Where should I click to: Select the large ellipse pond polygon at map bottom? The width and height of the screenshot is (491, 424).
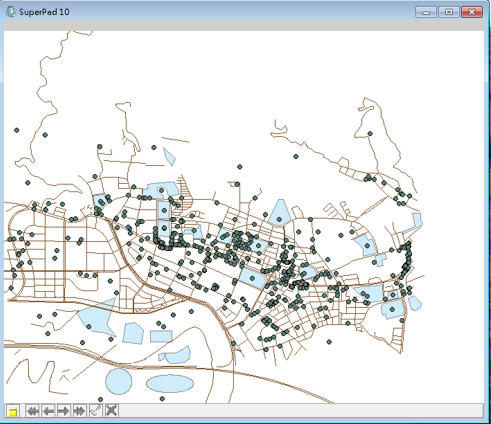click(x=170, y=384)
